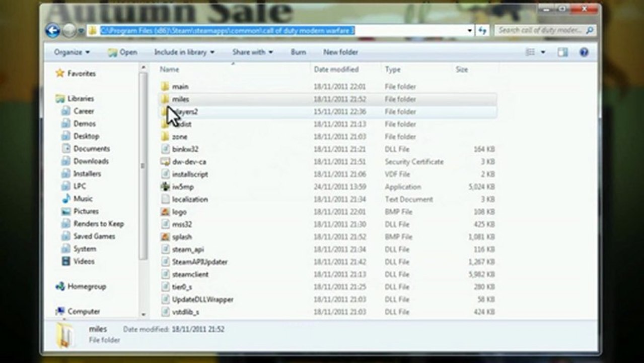Open the System library in sidebar

pos(85,249)
